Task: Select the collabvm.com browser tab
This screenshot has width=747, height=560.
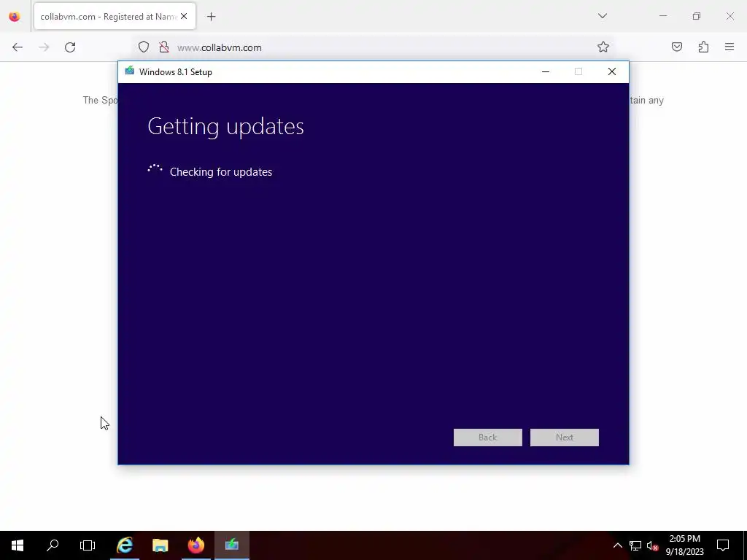Action: pos(115,17)
